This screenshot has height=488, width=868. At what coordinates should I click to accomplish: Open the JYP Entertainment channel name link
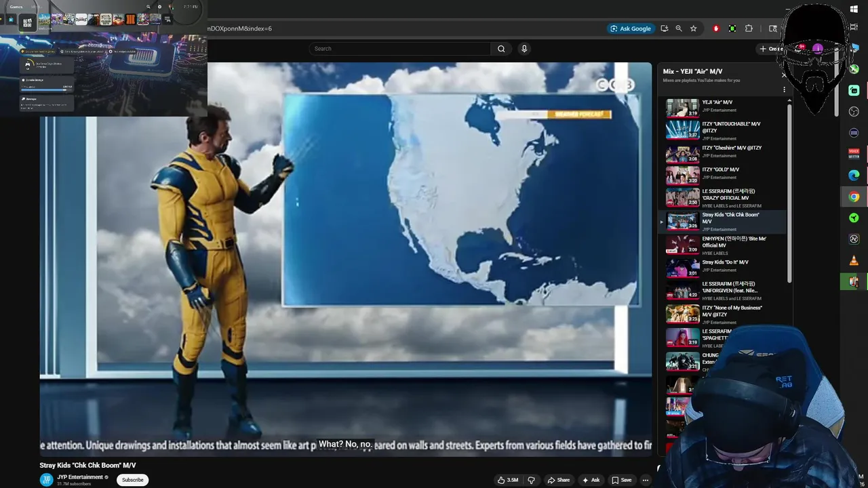80,477
